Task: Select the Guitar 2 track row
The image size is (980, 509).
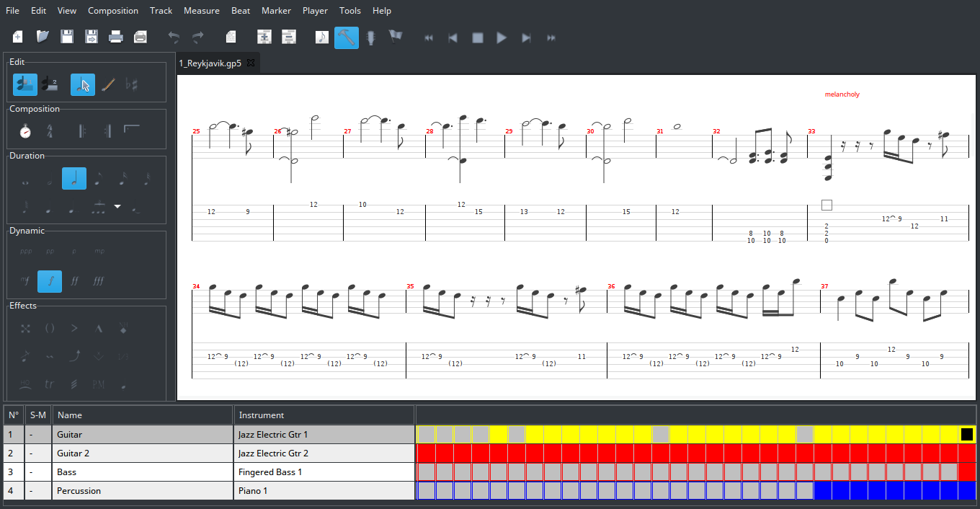Action: 69,453
